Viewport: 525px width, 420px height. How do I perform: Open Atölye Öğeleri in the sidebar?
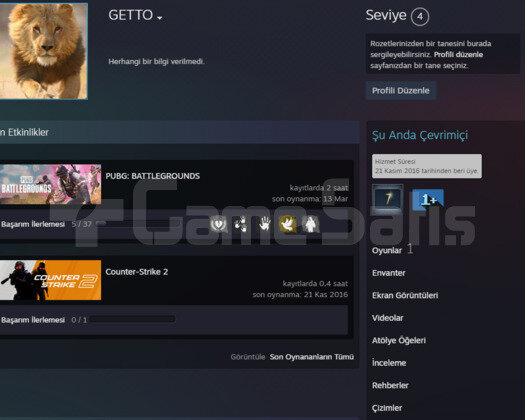[x=399, y=340]
